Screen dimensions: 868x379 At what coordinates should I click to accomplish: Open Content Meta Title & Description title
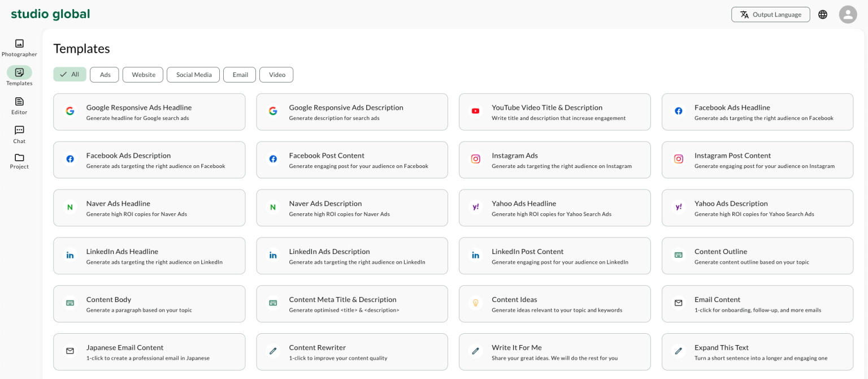343,300
